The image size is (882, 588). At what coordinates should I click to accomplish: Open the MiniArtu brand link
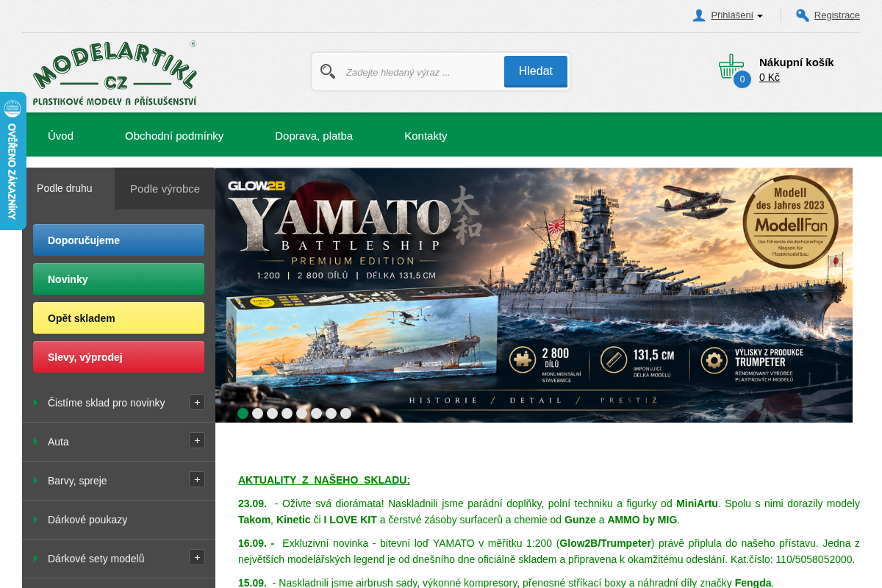pyautogui.click(x=697, y=503)
